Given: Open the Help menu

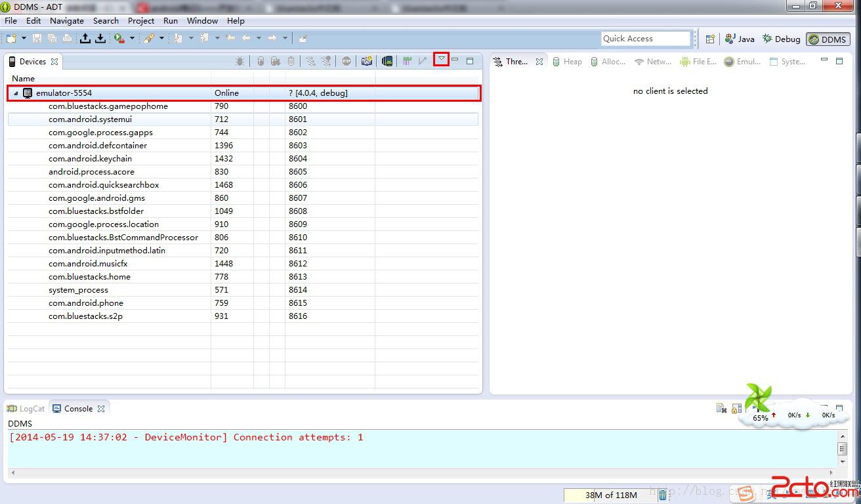Looking at the screenshot, I should [236, 20].
